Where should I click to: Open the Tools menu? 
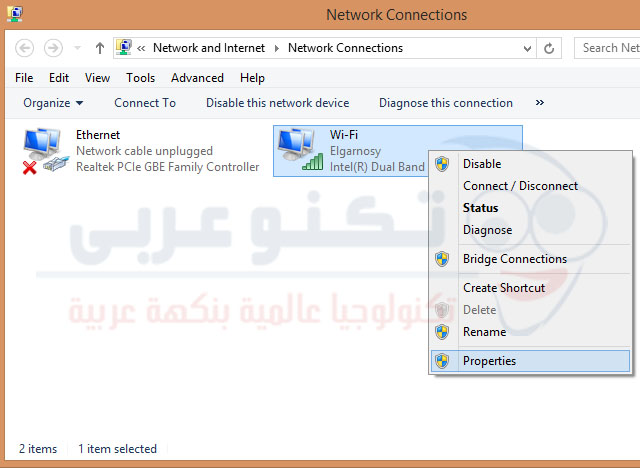coord(140,78)
